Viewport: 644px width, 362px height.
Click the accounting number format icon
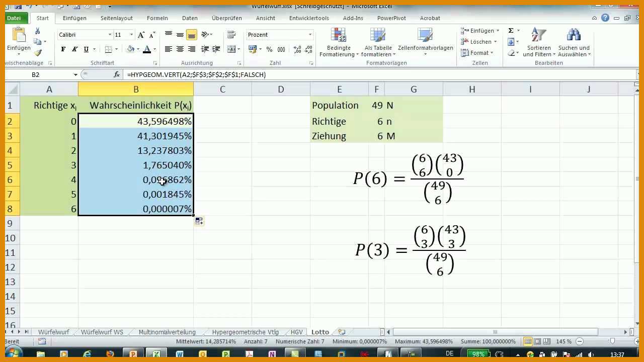click(252, 49)
